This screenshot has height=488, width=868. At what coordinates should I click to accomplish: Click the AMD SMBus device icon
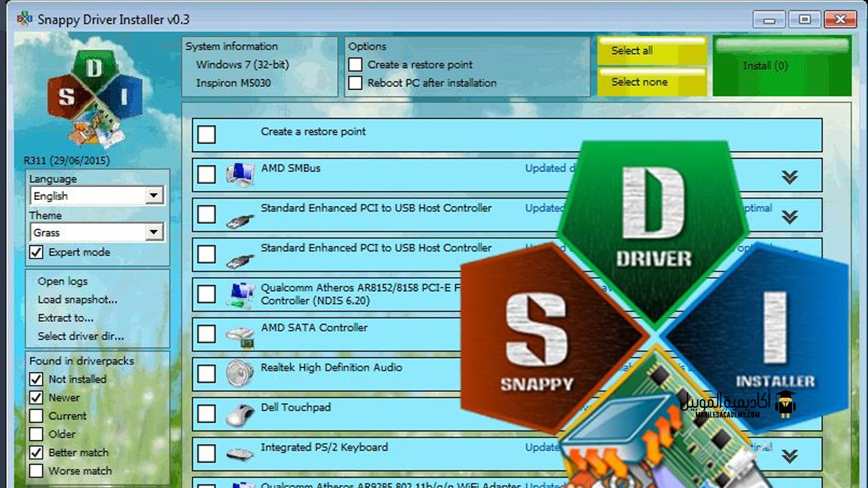pyautogui.click(x=239, y=175)
